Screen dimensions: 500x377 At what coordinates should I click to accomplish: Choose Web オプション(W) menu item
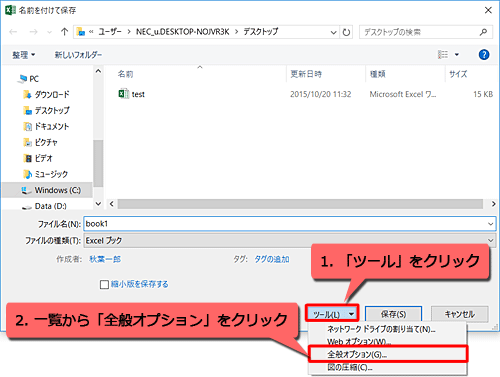pos(359,342)
